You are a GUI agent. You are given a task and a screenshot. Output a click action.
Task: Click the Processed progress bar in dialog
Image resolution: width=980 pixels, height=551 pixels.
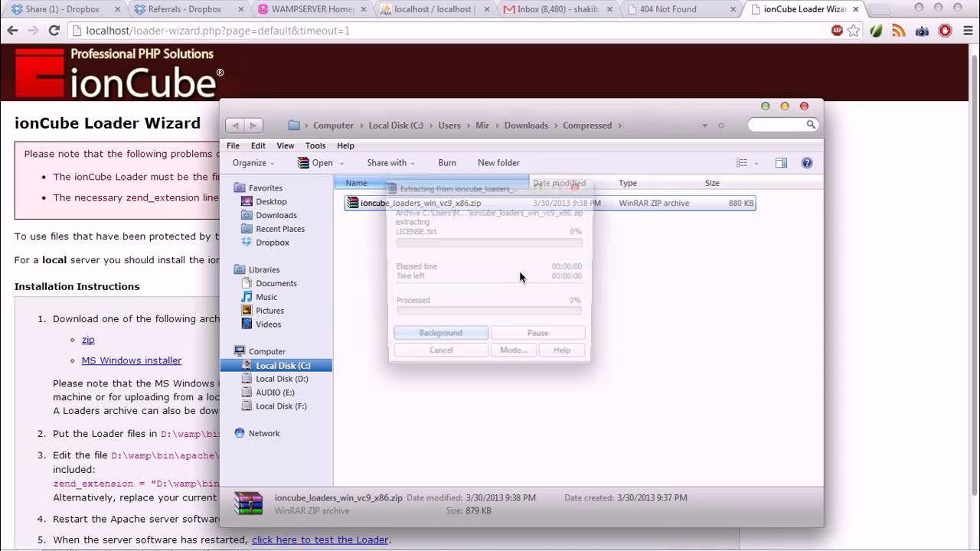coord(489,311)
